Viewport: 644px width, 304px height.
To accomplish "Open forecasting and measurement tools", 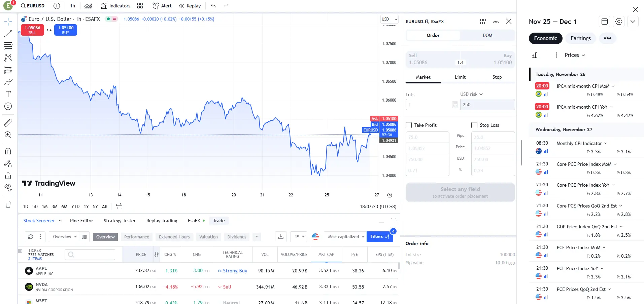I will click(8, 70).
